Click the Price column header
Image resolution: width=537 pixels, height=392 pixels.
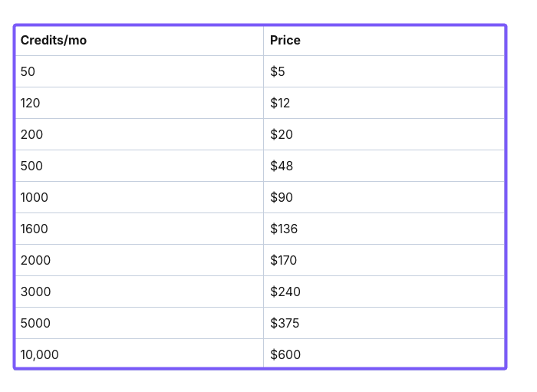pyautogui.click(x=285, y=40)
